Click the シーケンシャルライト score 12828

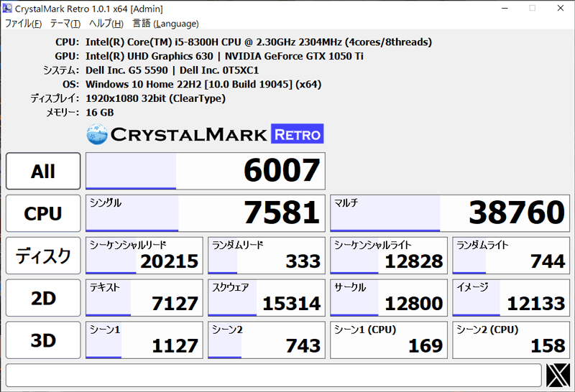[389, 256]
